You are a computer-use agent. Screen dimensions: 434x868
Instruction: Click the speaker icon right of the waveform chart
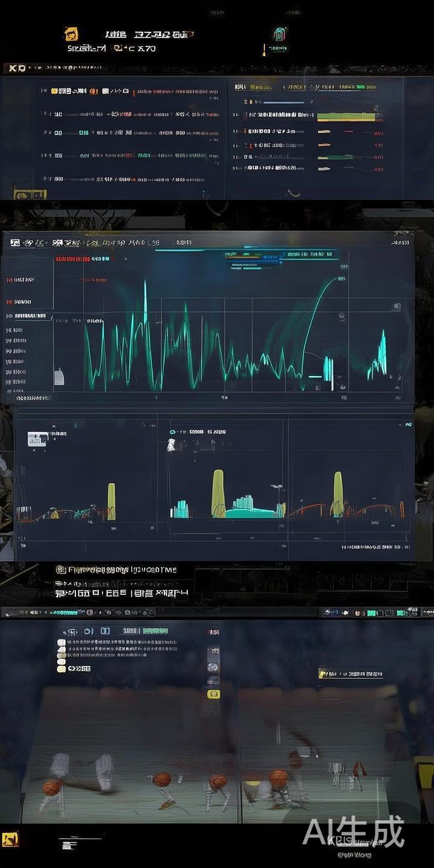click(x=397, y=307)
